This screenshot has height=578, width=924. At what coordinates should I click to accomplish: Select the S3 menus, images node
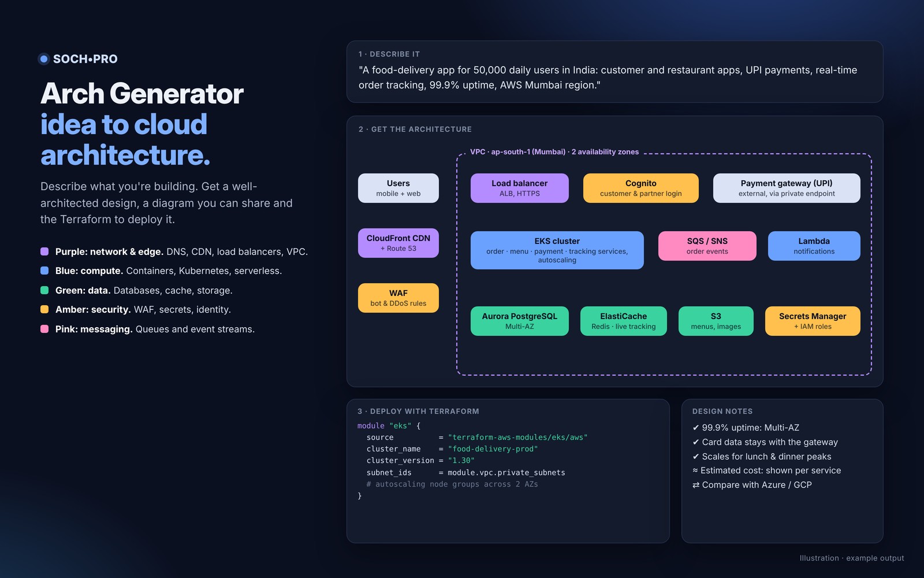coord(716,321)
